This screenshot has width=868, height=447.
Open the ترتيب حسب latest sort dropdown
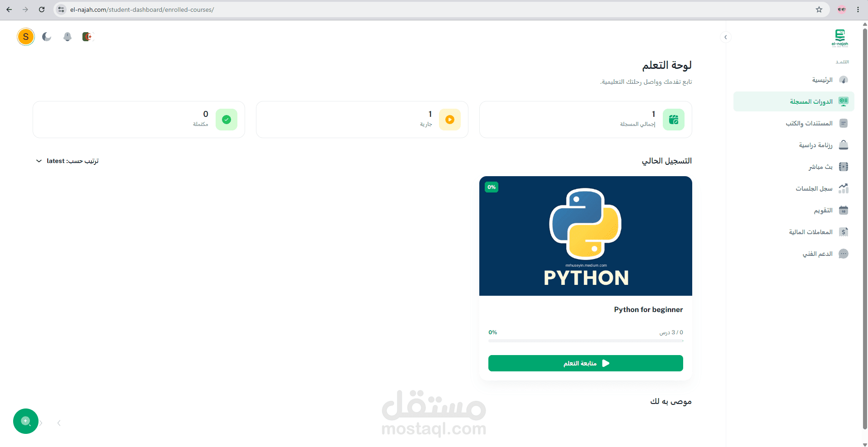67,161
